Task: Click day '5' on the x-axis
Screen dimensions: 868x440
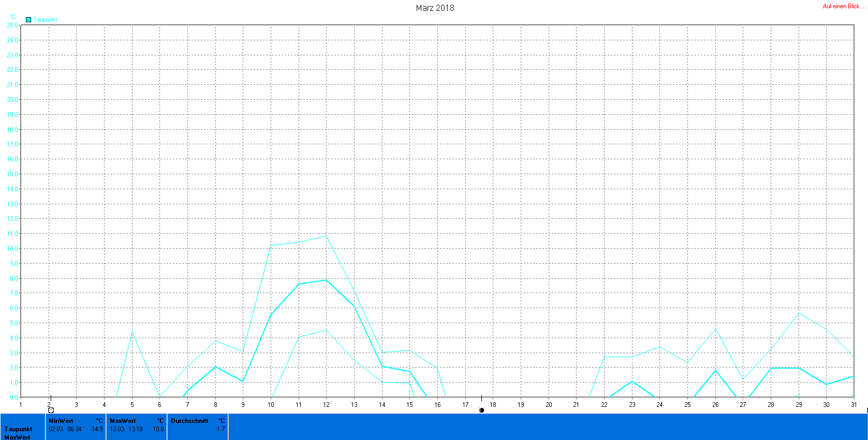Action: tap(132, 405)
